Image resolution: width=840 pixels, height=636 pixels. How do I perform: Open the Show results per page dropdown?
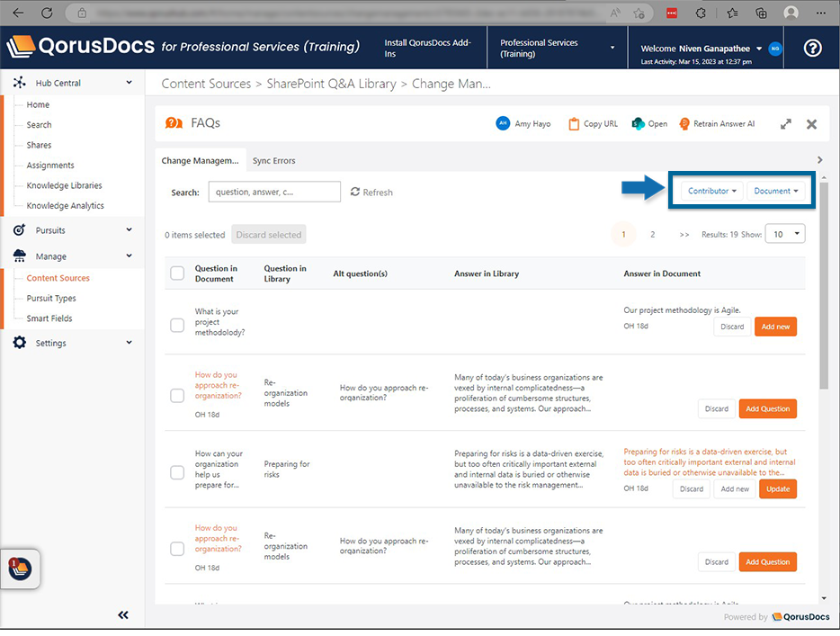[785, 234]
